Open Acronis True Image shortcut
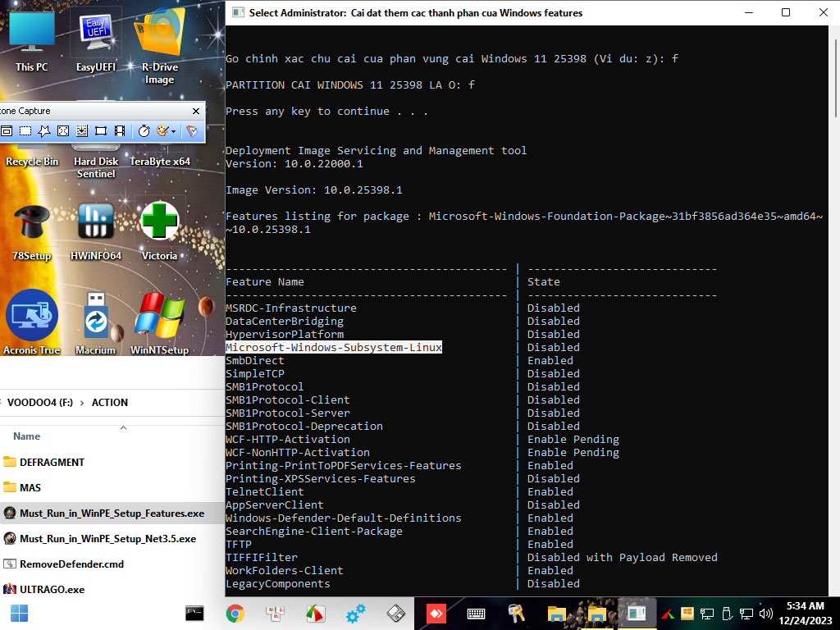The height and width of the screenshot is (630, 840). click(x=32, y=322)
